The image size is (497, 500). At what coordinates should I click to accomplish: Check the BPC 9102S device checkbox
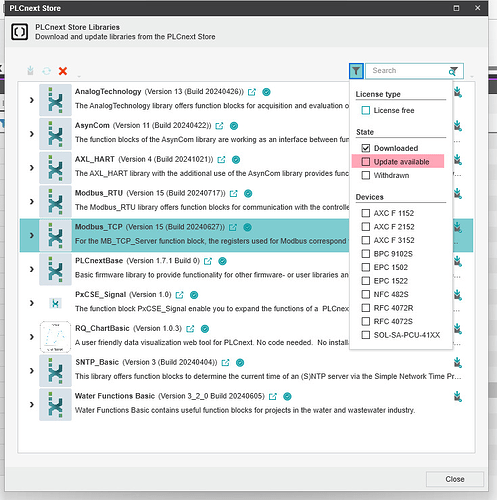point(366,254)
